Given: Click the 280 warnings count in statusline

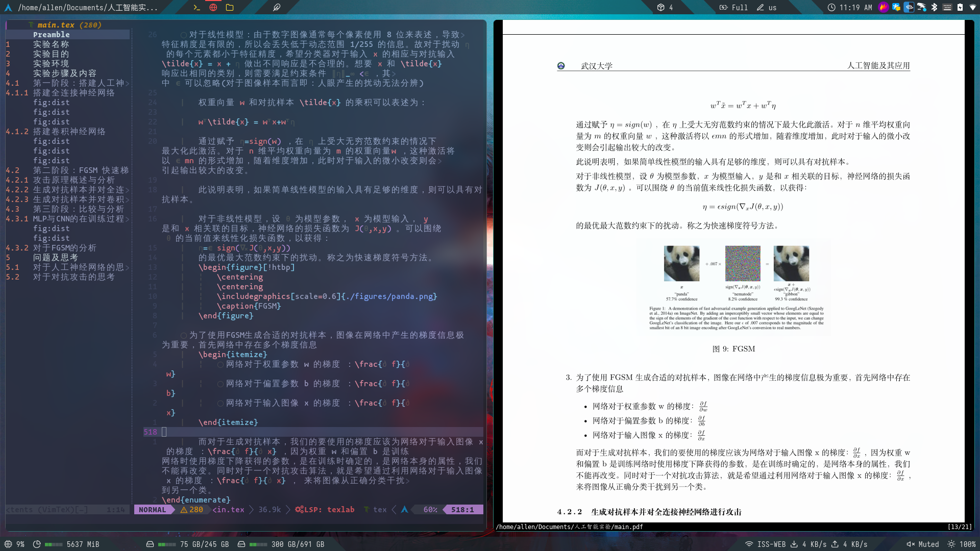Looking at the screenshot, I should (192, 510).
